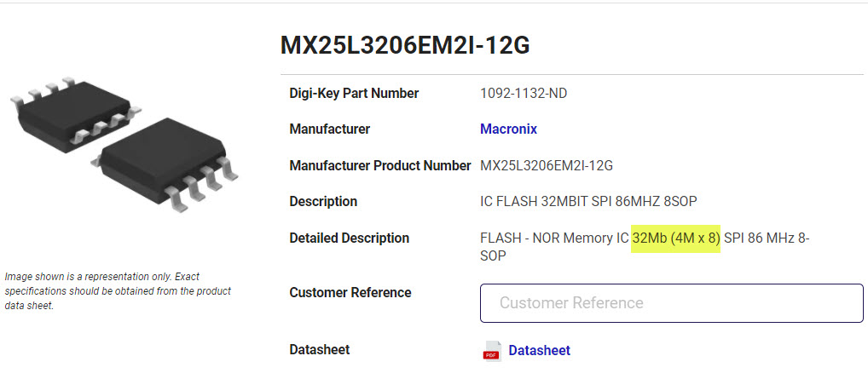Click the Digi-Key part number 1092-1132-ND
Viewport: 868px width, 379px height.
(524, 94)
